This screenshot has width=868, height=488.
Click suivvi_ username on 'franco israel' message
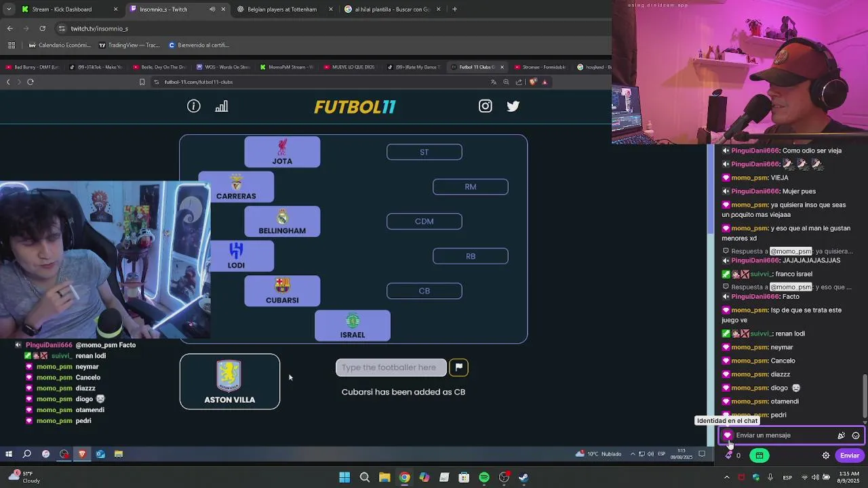[762, 274]
